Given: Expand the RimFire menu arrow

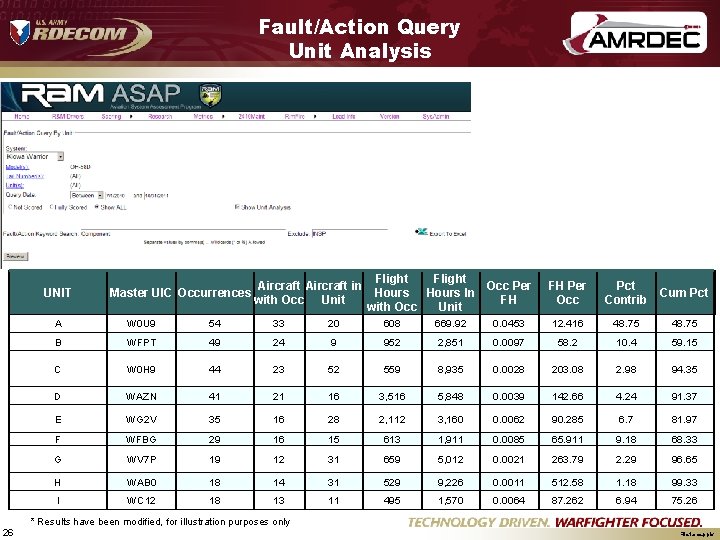Looking at the screenshot, I should pos(315,117).
